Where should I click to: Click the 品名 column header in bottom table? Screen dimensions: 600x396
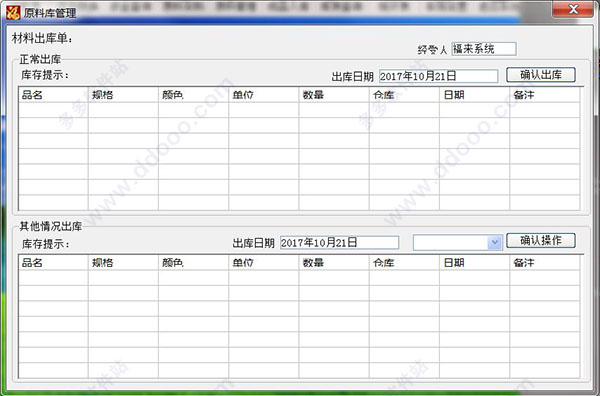tap(53, 262)
